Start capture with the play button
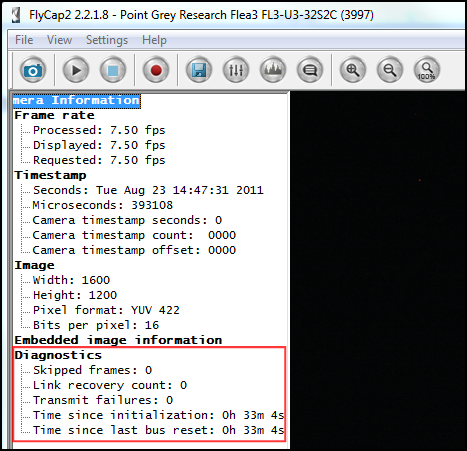 (76, 70)
